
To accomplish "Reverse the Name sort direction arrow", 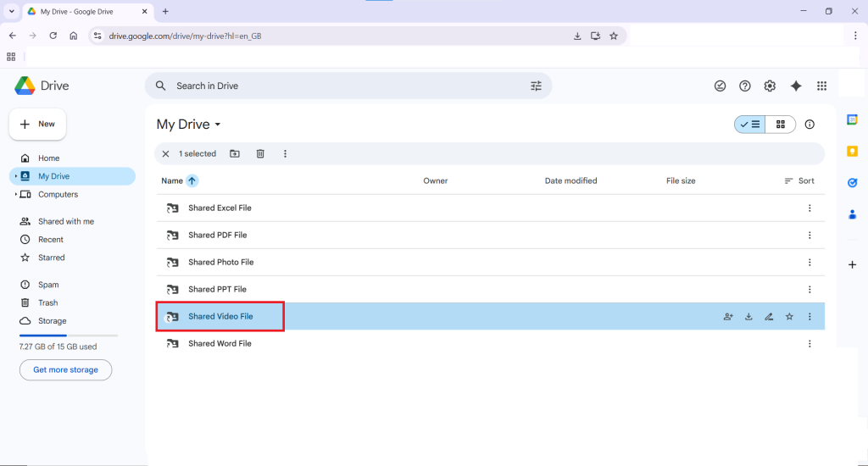I will point(192,180).
